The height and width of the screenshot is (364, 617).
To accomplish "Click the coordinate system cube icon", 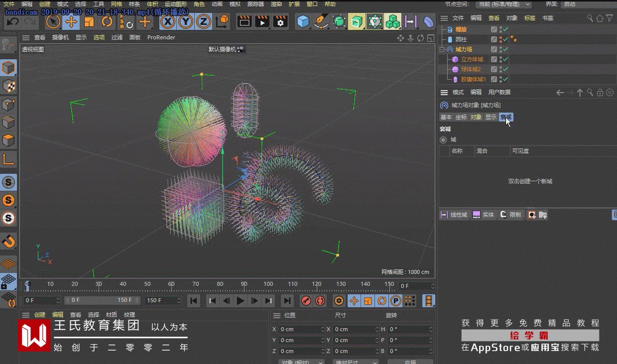I will [223, 22].
